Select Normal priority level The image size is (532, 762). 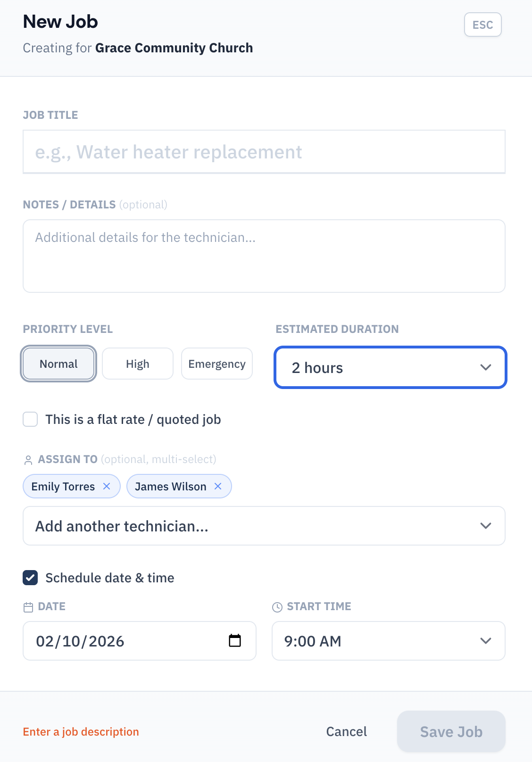pos(58,364)
